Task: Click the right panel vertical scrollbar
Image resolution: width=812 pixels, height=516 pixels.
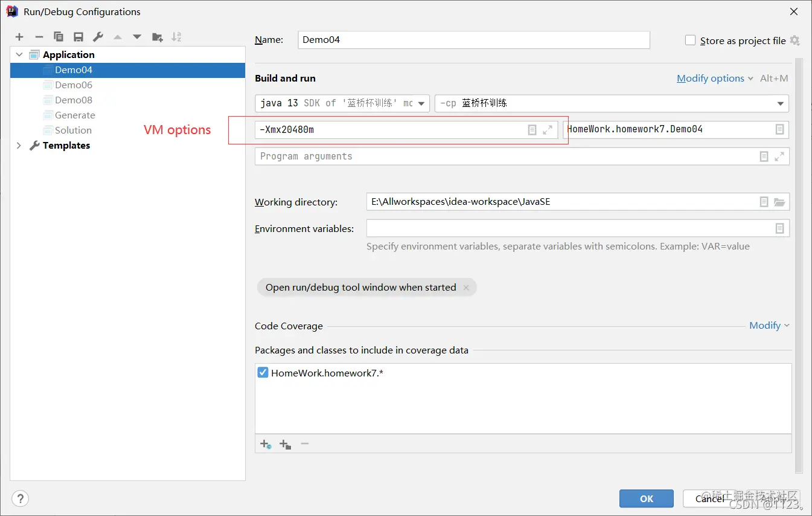Action: 799,266
